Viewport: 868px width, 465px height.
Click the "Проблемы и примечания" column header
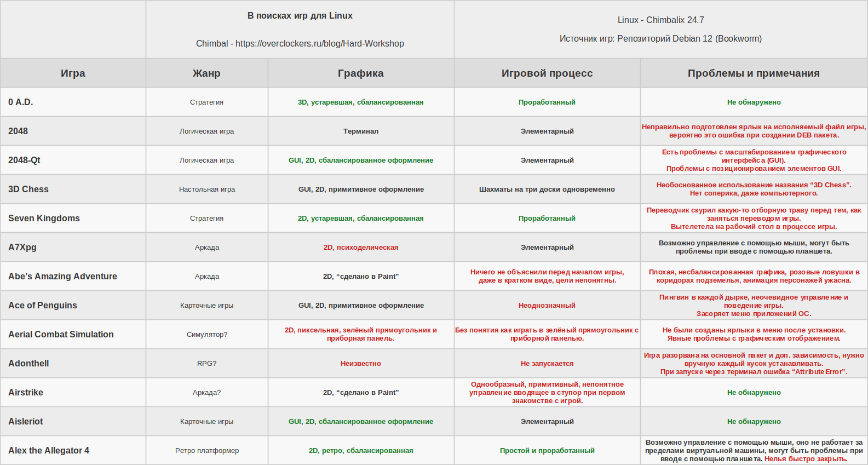click(x=754, y=73)
